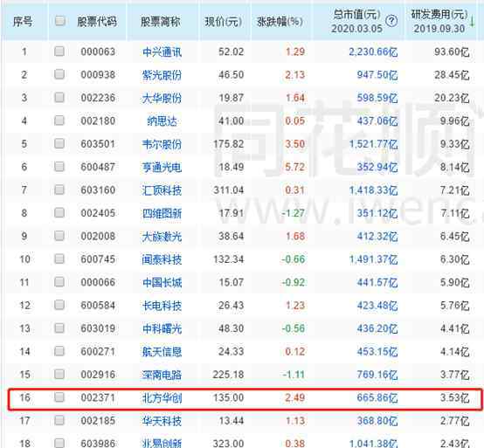
Task: Click market cap 1,491.37亿 link
Action: click(x=373, y=259)
